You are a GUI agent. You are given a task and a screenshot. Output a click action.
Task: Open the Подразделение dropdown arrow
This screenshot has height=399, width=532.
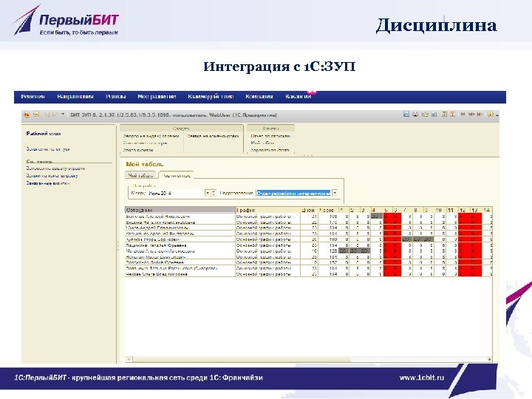tap(335, 193)
